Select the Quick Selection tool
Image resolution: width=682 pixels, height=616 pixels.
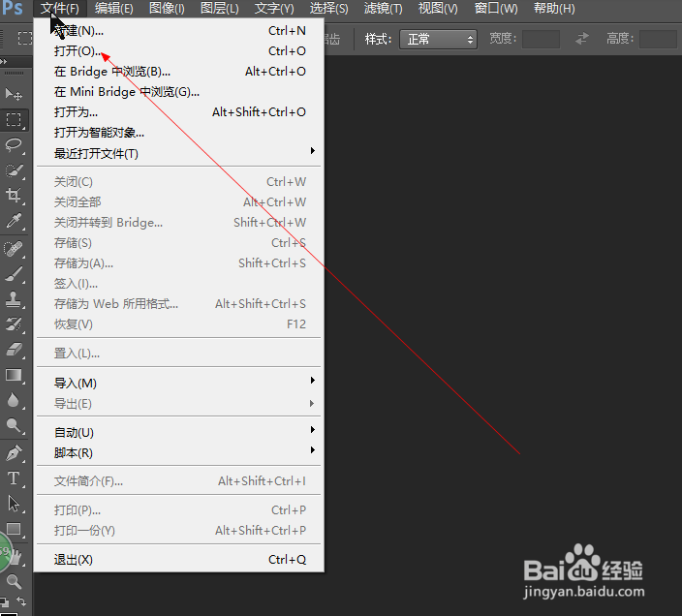click(x=14, y=169)
